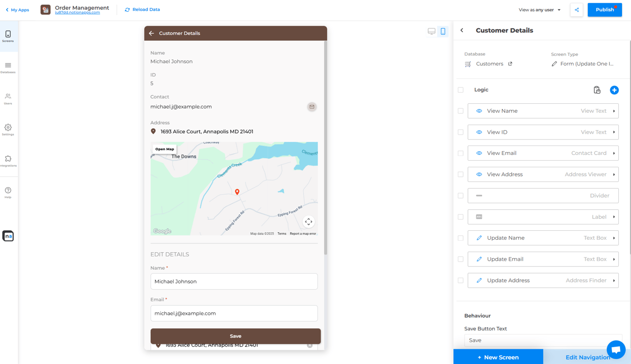The width and height of the screenshot is (631, 364).
Task: Open the Users sidebar section
Action: point(8,99)
